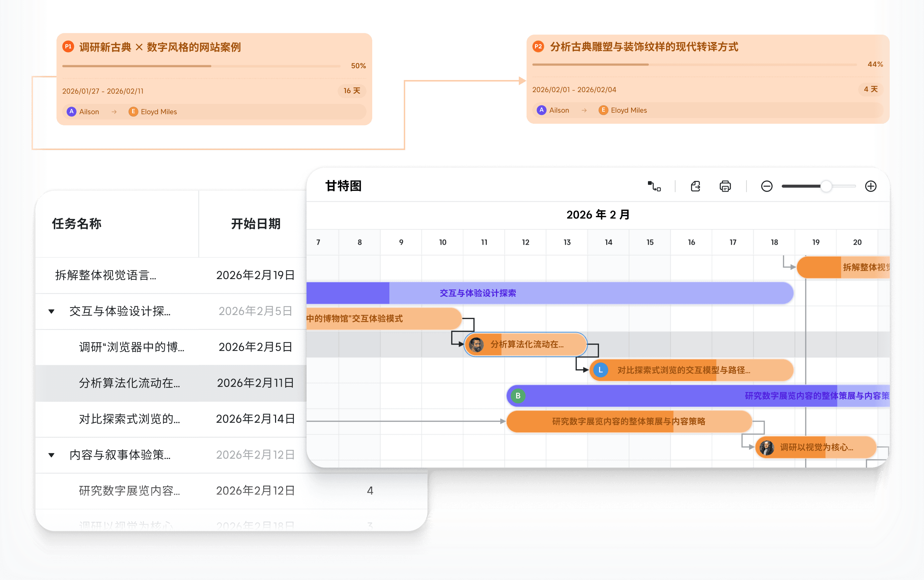Click the L assignee badge on 对比探索式浏览 bar

(x=600, y=370)
